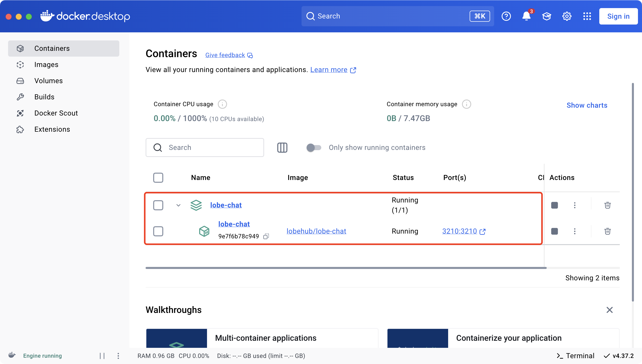Open Docker Scout from the sidebar
This screenshot has width=642, height=364.
click(56, 113)
